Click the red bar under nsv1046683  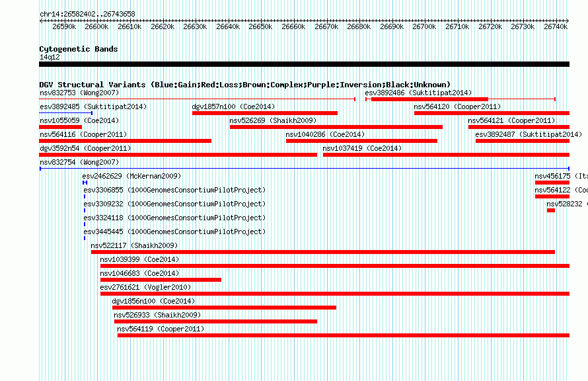pos(161,280)
